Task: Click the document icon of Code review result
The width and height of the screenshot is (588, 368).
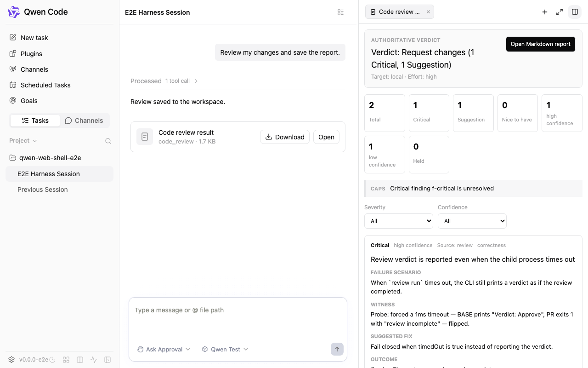Action: [x=144, y=137]
